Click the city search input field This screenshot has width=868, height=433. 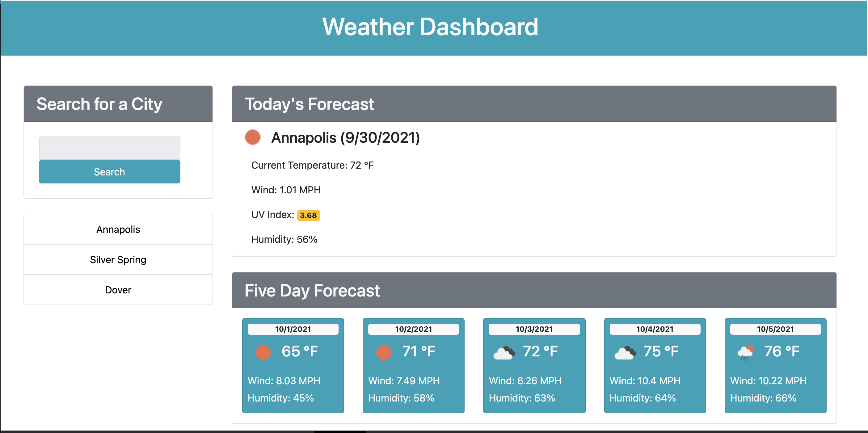pyautogui.click(x=110, y=148)
